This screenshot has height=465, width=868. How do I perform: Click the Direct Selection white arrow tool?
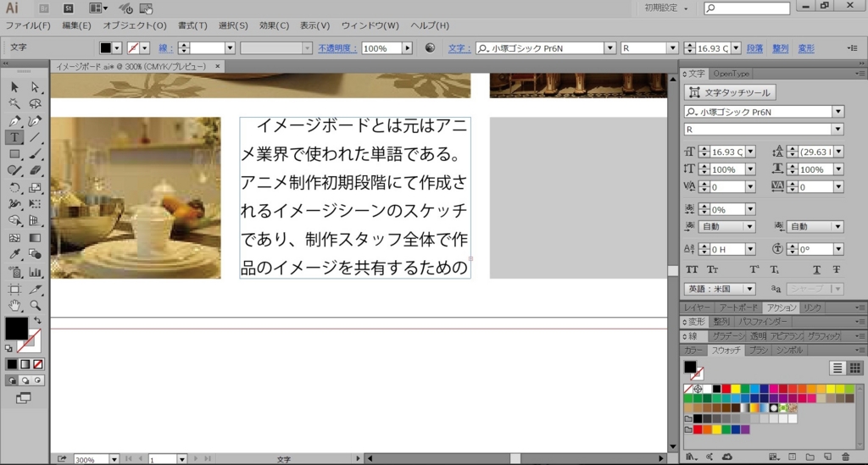click(35, 87)
